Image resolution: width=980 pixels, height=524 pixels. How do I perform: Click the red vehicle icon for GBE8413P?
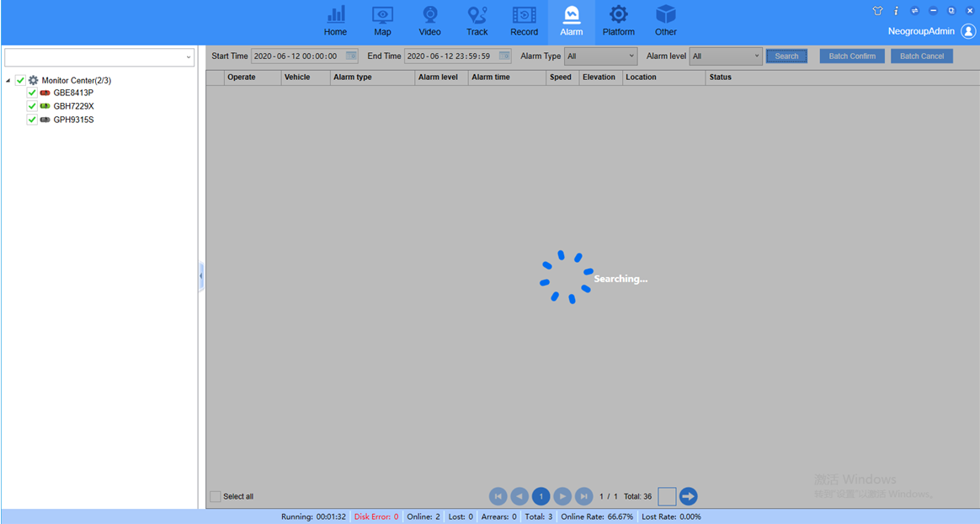[45, 93]
